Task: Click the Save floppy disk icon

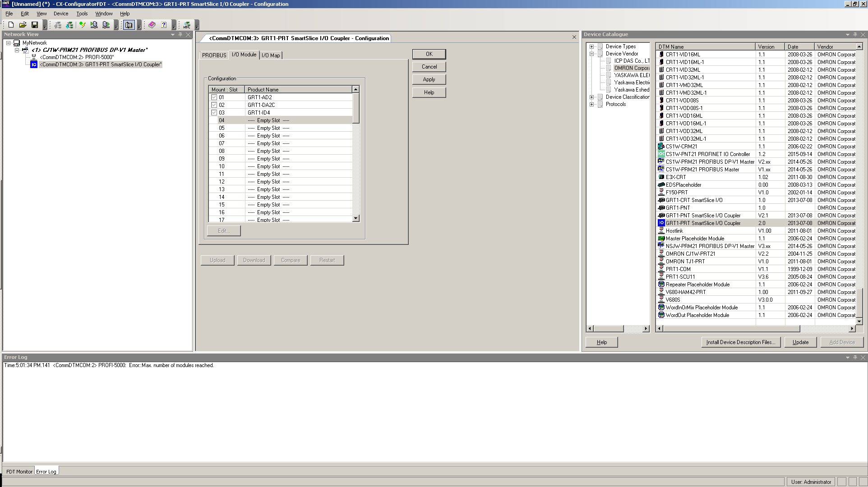Action: point(35,25)
